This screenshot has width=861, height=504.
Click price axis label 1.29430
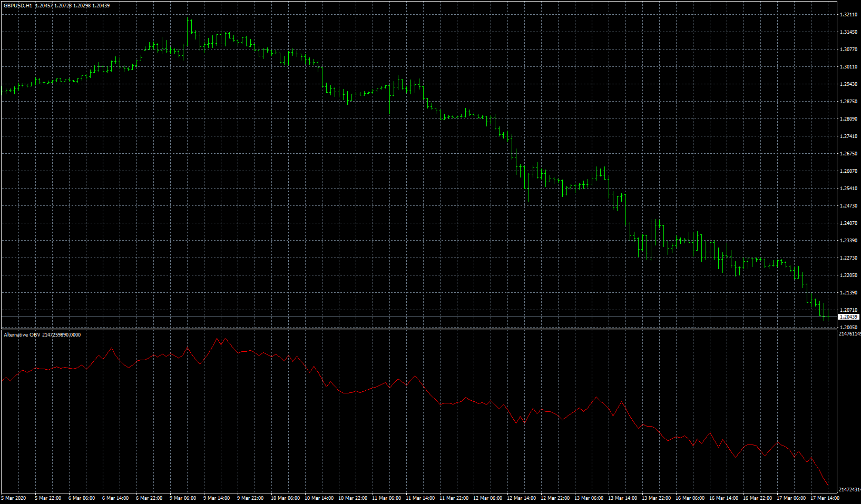click(x=848, y=84)
